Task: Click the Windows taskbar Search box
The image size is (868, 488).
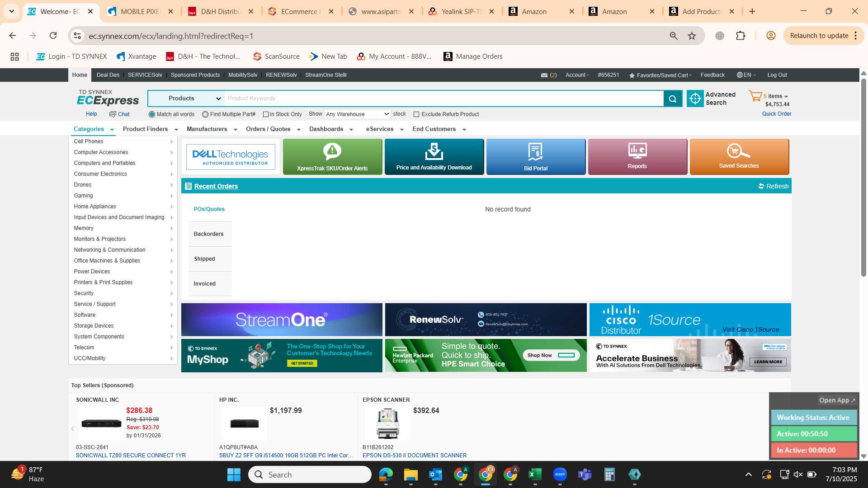Action: [310, 474]
